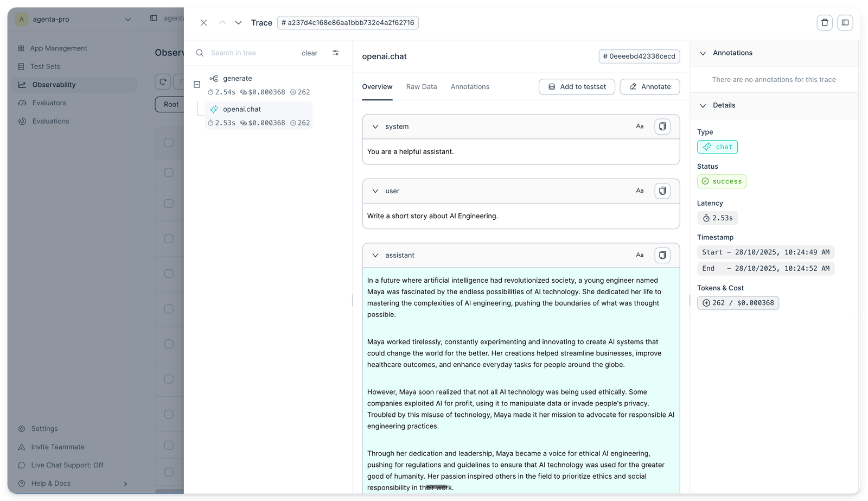The image size is (868, 501).
Task: Click the Aa formatting icon on assistant message
Action: pyautogui.click(x=640, y=255)
